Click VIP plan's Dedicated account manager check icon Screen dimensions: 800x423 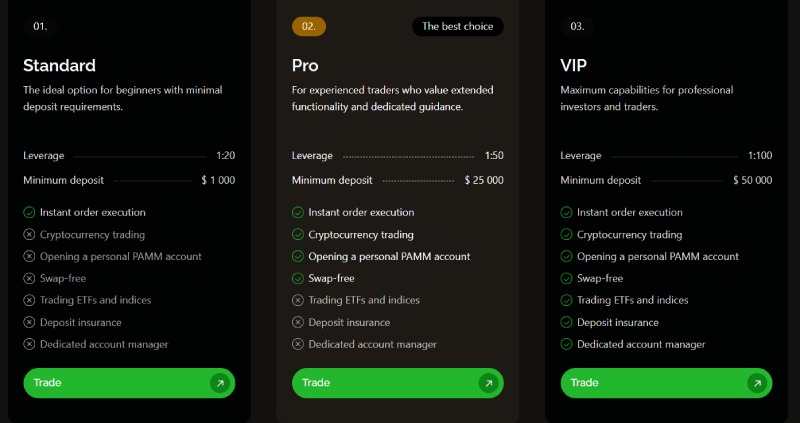click(566, 344)
